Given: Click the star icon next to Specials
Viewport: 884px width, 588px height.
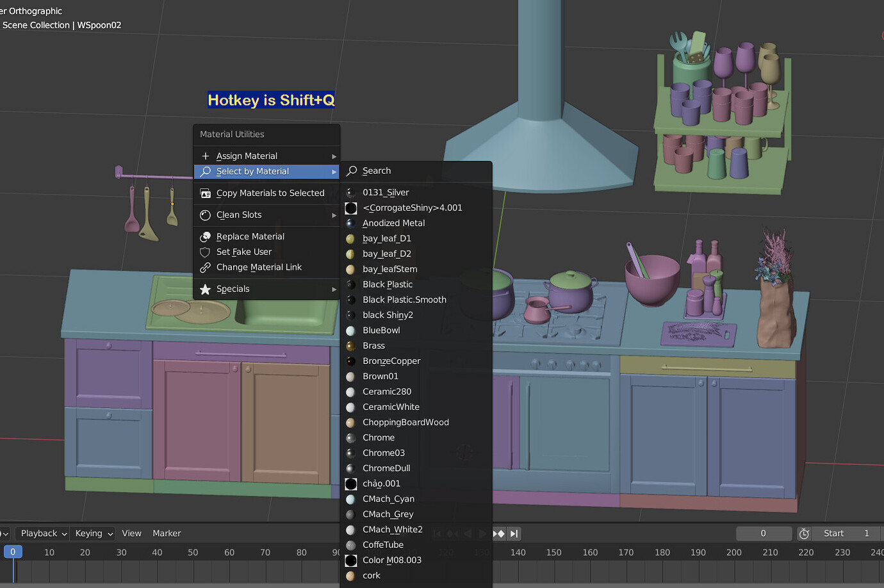Looking at the screenshot, I should (x=205, y=289).
